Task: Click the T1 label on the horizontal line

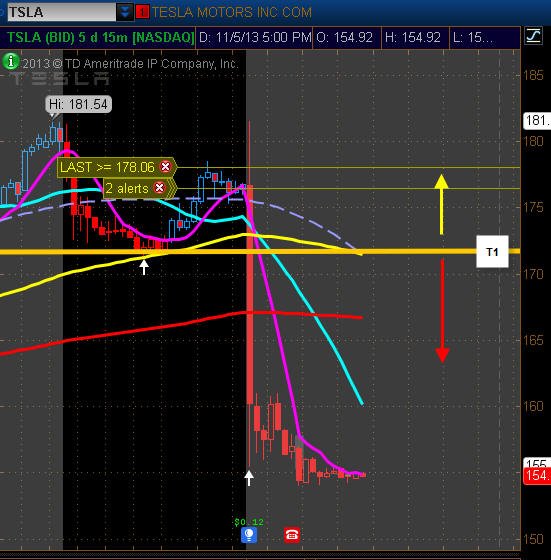Action: [492, 252]
